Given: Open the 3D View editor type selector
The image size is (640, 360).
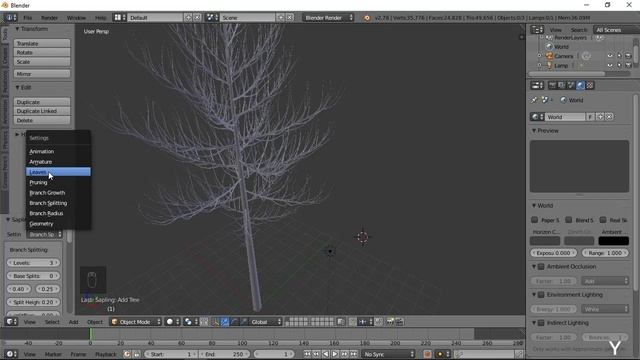Looking at the screenshot, I should pos(11,322).
